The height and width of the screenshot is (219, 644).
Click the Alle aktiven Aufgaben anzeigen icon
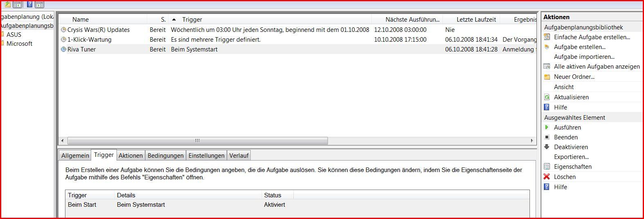click(x=547, y=66)
